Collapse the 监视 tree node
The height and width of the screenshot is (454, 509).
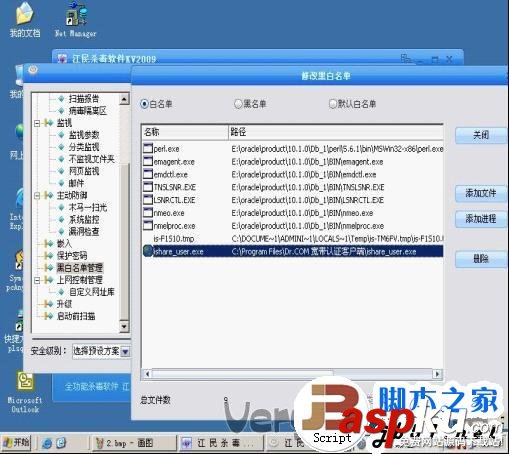click(37, 123)
